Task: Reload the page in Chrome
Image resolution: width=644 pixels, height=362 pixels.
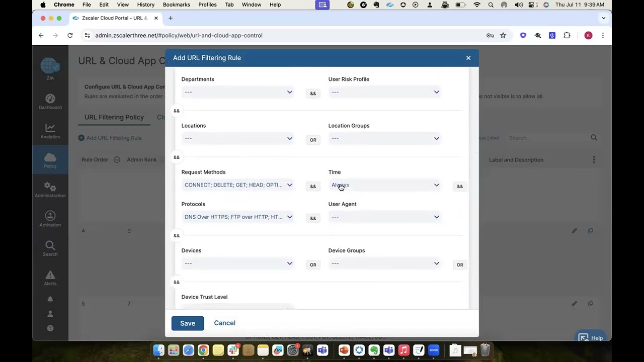Action: tap(70, 36)
